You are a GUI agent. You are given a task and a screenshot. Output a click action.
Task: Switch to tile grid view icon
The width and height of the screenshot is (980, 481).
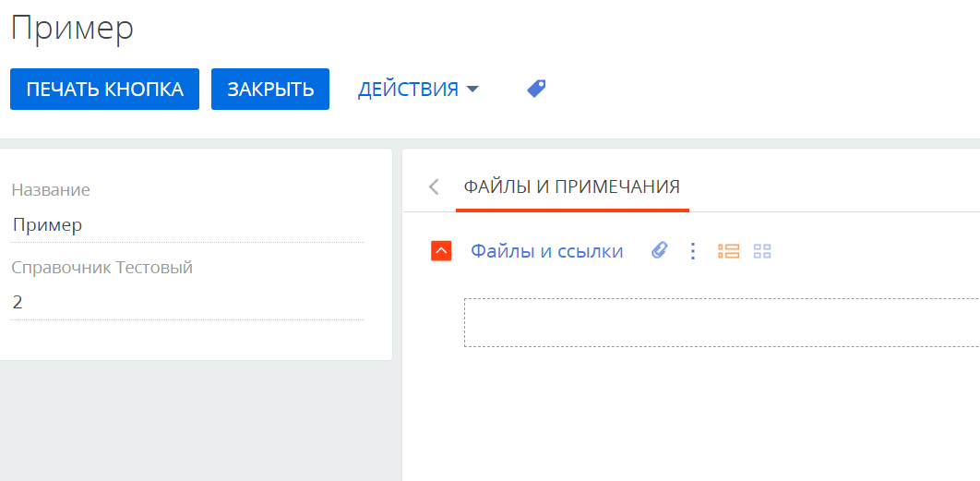tap(762, 251)
